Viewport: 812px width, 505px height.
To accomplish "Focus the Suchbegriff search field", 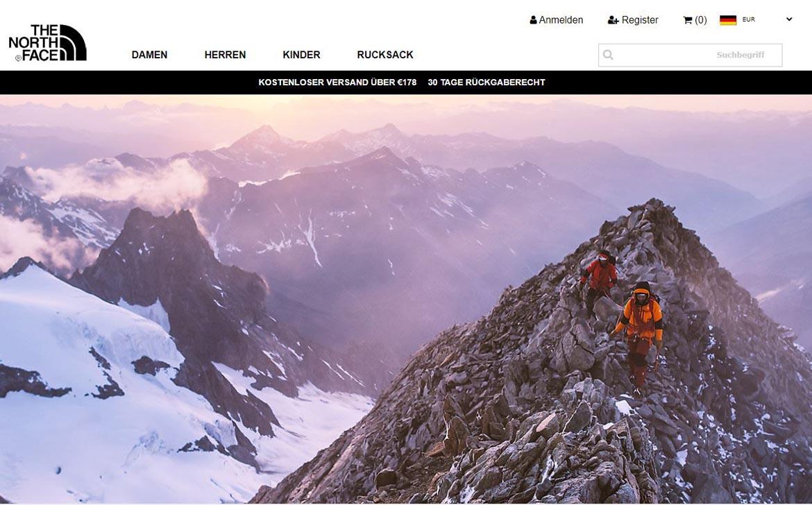I will pos(691,55).
